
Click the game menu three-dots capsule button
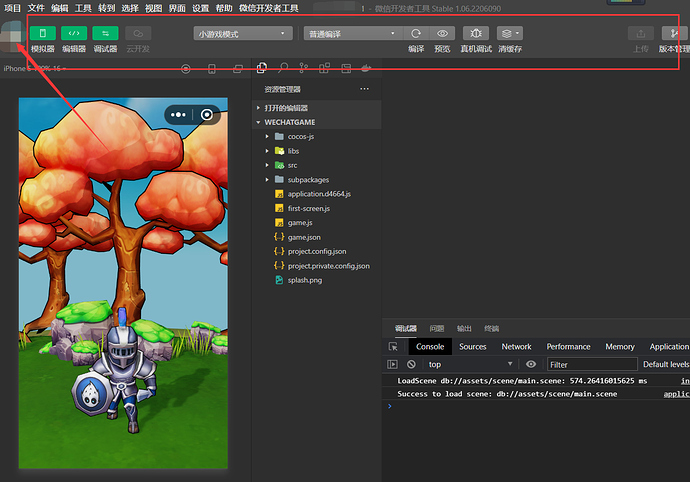(x=178, y=115)
